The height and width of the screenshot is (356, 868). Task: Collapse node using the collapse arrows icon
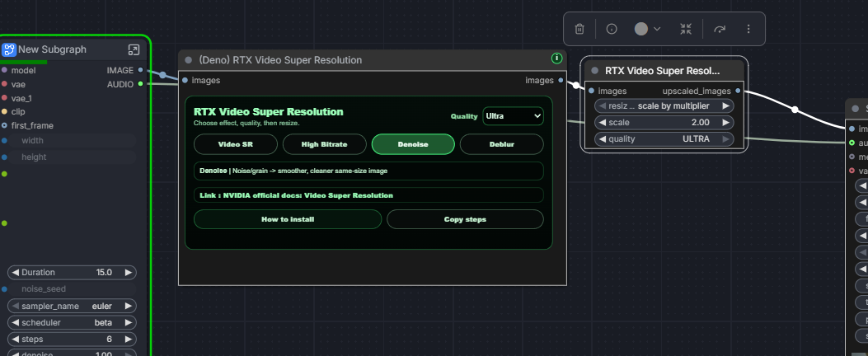click(x=686, y=29)
